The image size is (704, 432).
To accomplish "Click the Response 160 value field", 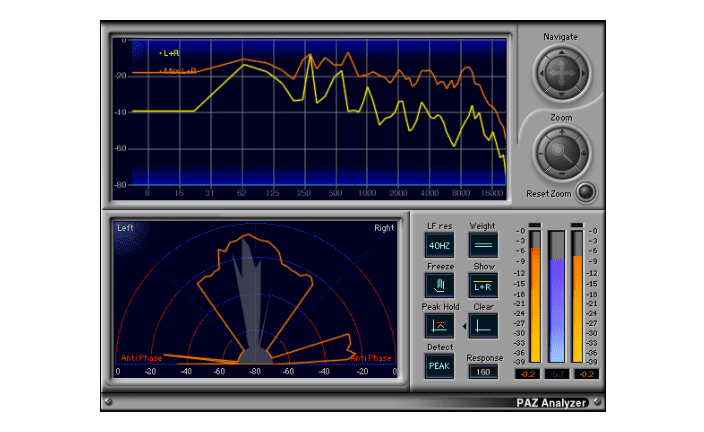I will click(483, 372).
